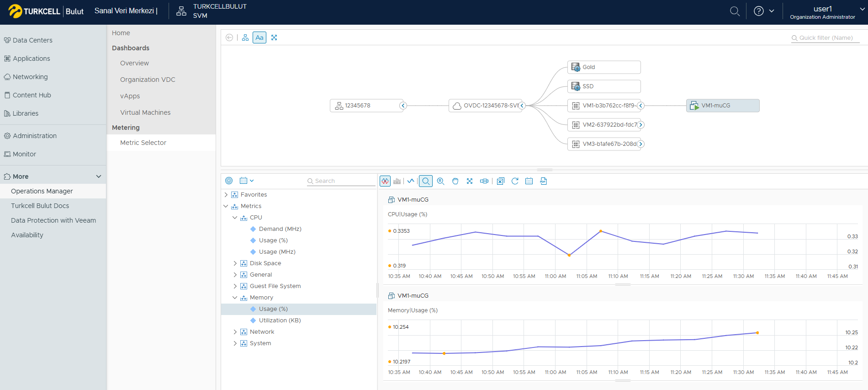
Task: Toggle the zoom magnifier tool in chart toolbar
Action: click(426, 181)
